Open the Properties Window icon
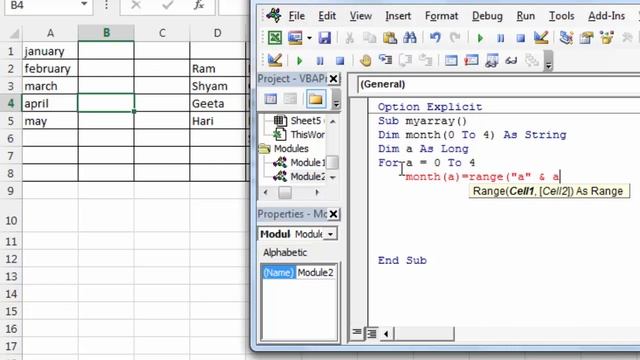Image resolution: width=640 pixels, height=360 pixels. point(587,38)
